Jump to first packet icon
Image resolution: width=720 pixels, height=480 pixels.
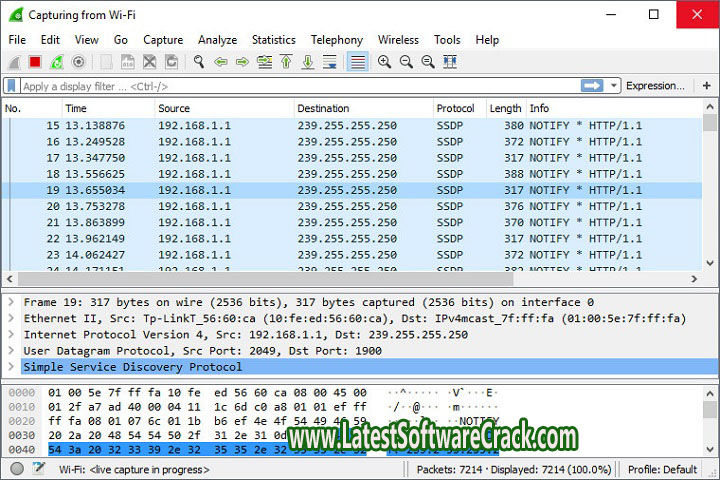286,62
